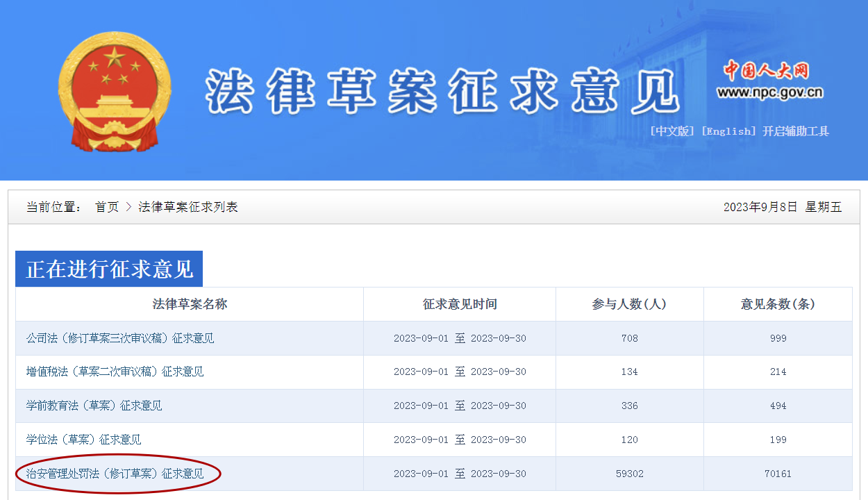Open 学前教育法（草案）征求意见 link
The width and height of the screenshot is (868, 500).
tap(94, 406)
